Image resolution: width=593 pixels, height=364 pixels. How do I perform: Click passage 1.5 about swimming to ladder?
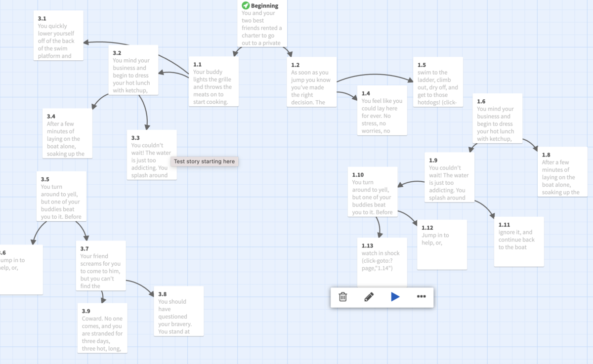[438, 82]
